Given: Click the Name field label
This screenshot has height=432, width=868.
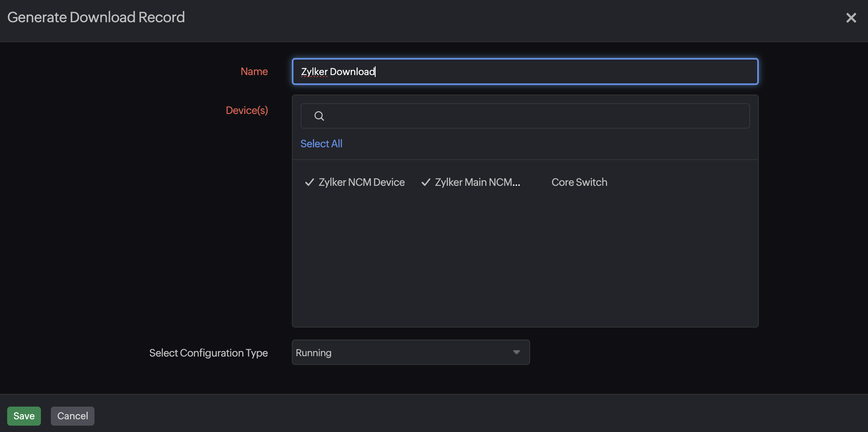Looking at the screenshot, I should pos(254,71).
